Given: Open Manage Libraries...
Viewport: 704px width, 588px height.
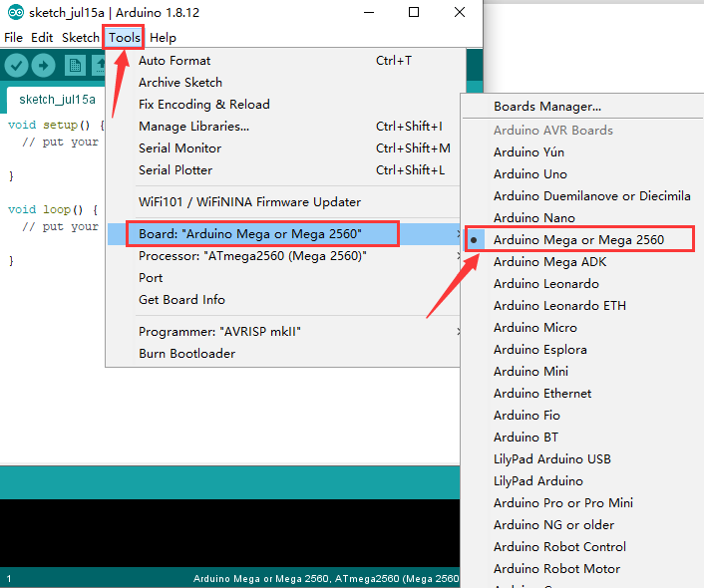Looking at the screenshot, I should (x=286, y=127).
